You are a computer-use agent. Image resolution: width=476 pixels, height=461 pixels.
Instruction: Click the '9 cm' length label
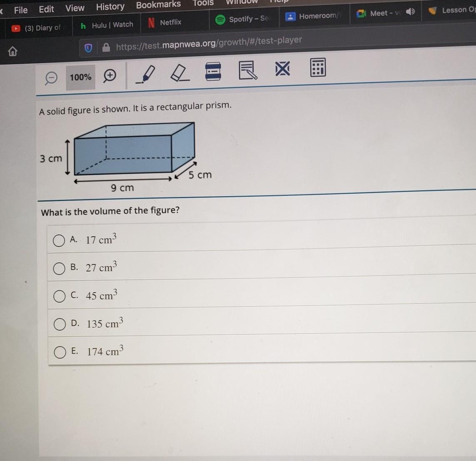122,188
